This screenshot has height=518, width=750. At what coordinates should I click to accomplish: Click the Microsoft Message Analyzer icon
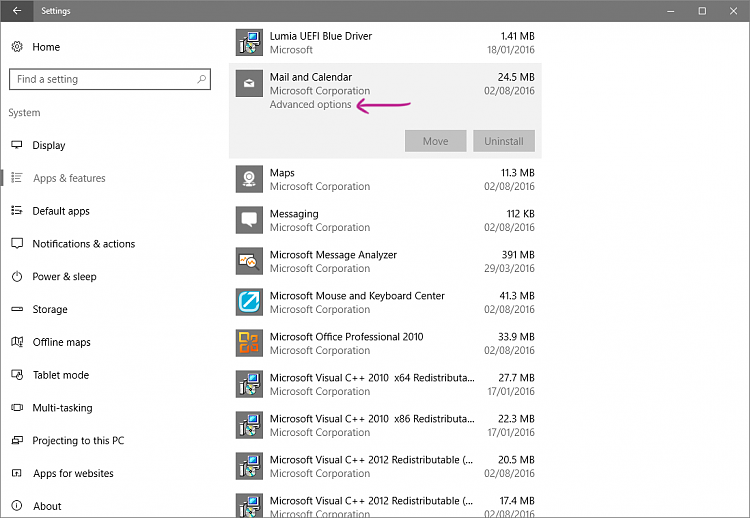pos(249,261)
